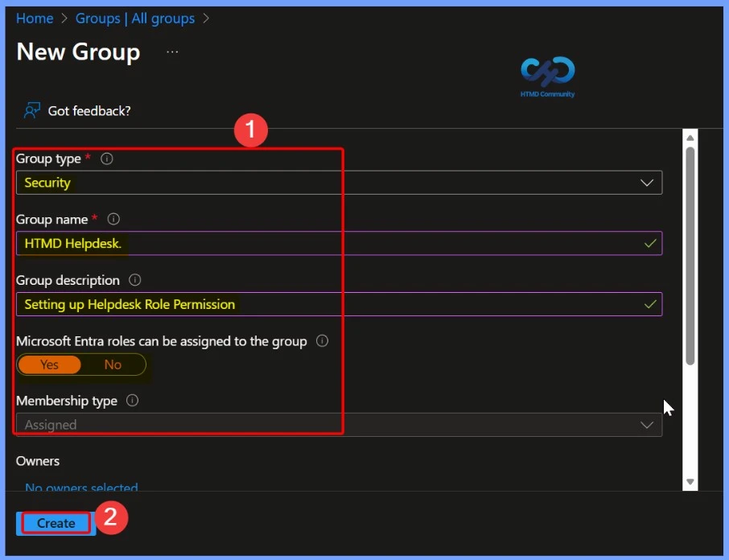Image resolution: width=729 pixels, height=560 pixels.
Task: Open the No owners selected link
Action: click(x=80, y=488)
